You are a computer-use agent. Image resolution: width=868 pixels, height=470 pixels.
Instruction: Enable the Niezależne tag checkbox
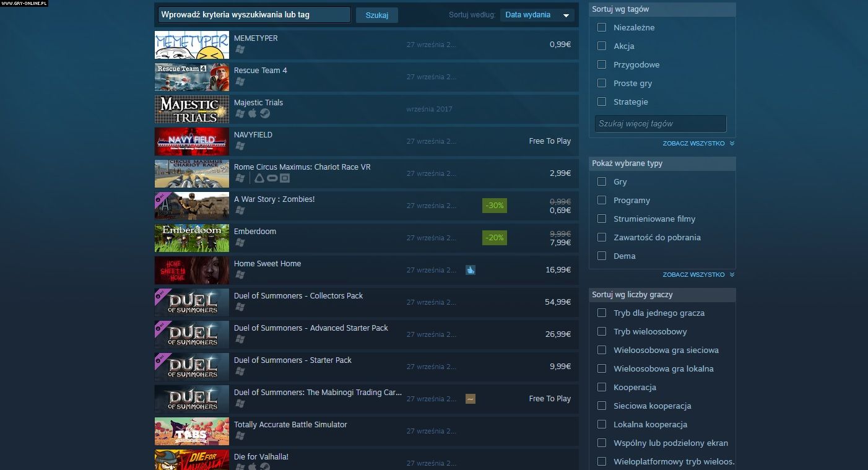pos(602,27)
